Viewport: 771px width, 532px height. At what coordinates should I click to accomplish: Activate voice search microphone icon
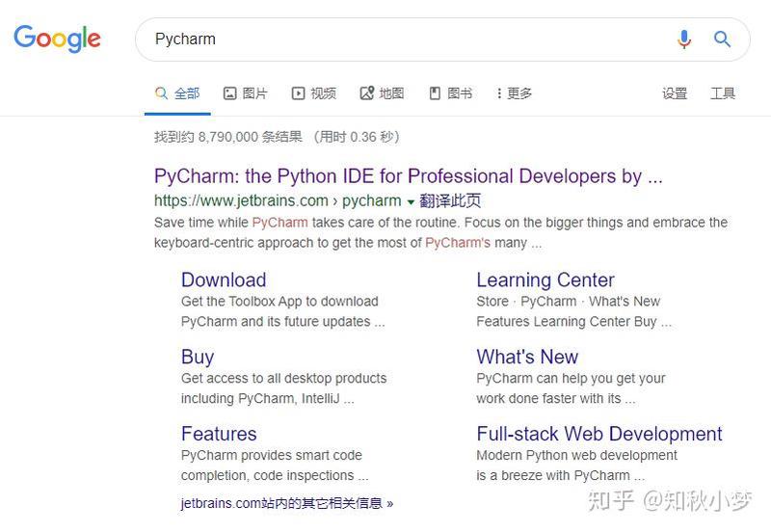coord(684,40)
